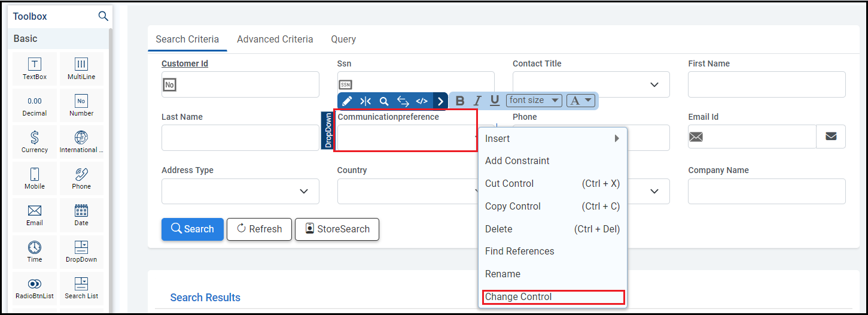Viewport: 868px width, 315px height.
Task: Click the Toolbox vertical scrollbar
Action: 110,168
